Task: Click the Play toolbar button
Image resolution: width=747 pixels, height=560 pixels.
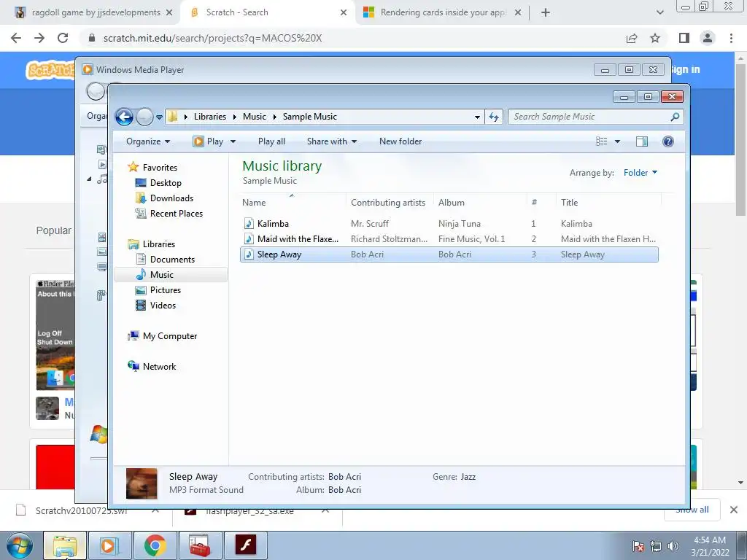Action: [208, 141]
